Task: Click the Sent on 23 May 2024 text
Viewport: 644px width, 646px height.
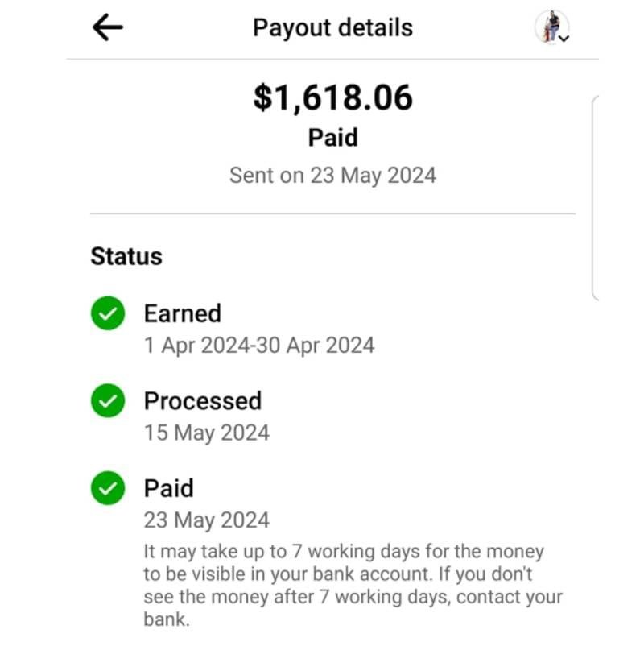Action: click(x=332, y=176)
